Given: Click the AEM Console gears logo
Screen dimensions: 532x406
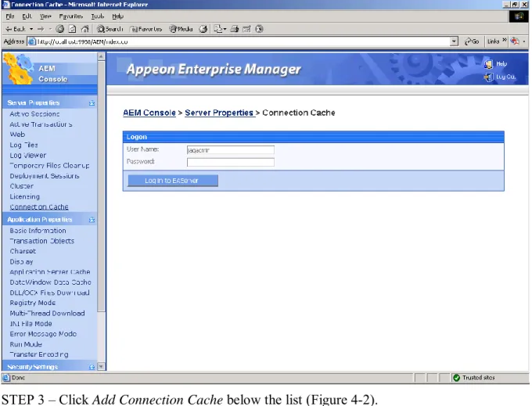Looking at the screenshot, I should [19, 69].
